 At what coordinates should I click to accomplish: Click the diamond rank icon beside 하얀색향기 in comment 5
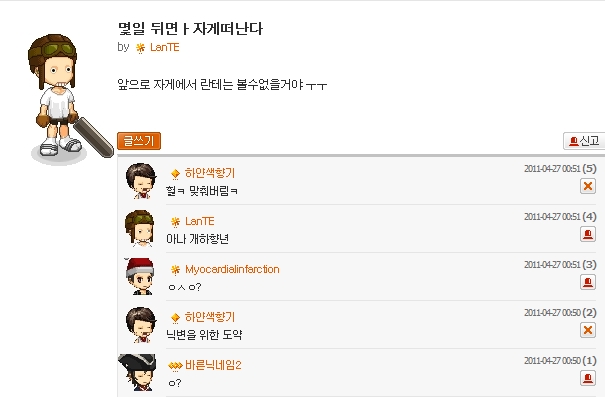tap(175, 174)
